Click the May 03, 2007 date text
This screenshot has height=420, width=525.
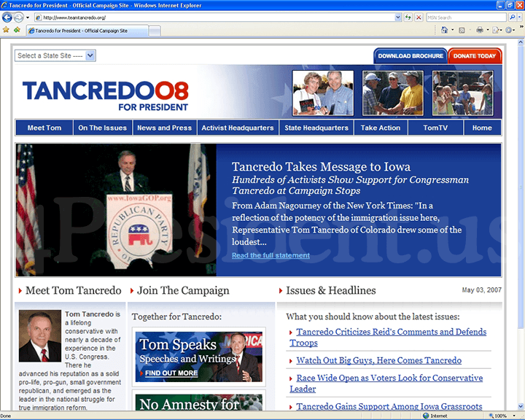tap(481, 289)
